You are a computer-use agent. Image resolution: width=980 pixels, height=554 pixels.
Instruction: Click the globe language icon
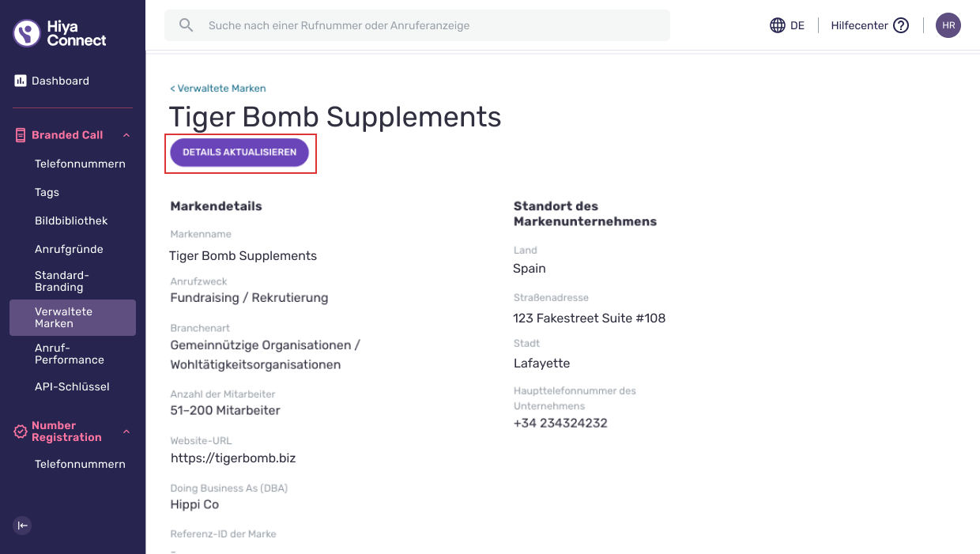tap(778, 25)
